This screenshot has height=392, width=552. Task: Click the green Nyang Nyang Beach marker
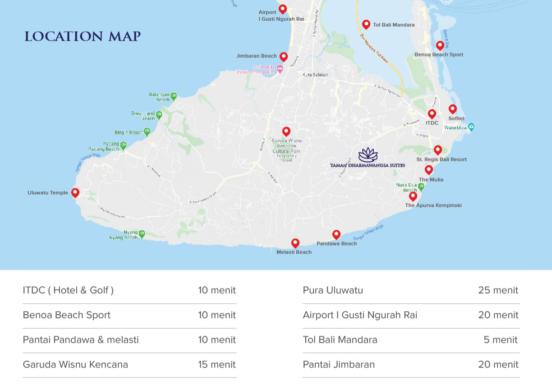[x=142, y=234]
